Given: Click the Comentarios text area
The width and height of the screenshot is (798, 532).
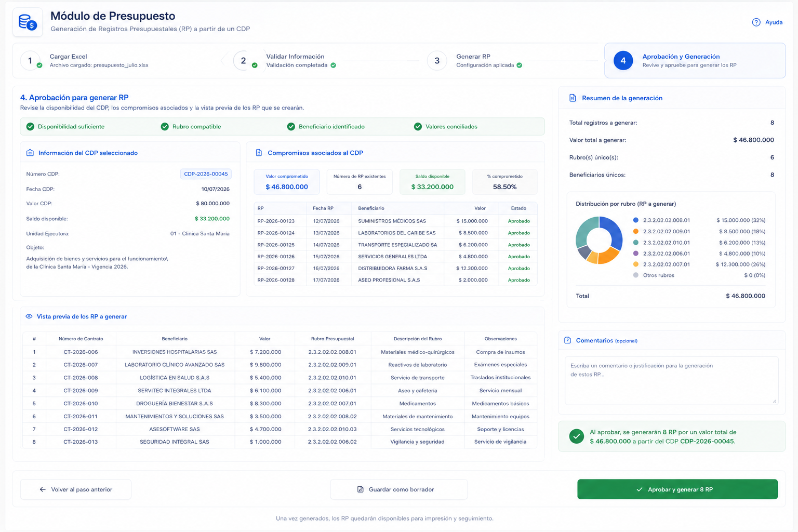Looking at the screenshot, I should coord(671,380).
